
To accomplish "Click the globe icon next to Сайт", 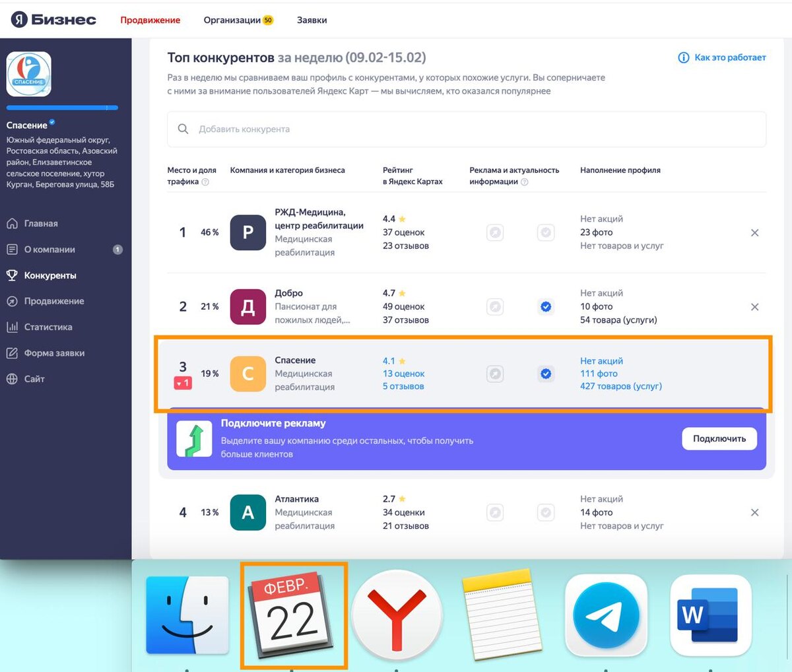I will coord(12,379).
